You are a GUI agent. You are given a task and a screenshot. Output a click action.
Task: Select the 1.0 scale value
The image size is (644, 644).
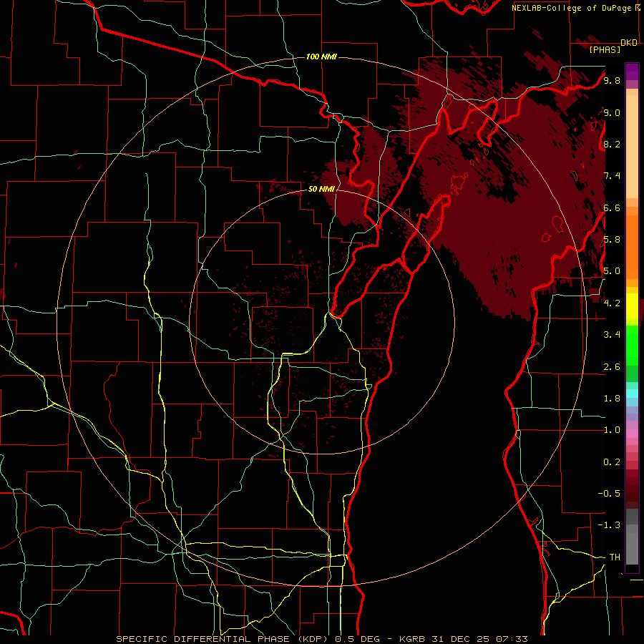click(612, 429)
